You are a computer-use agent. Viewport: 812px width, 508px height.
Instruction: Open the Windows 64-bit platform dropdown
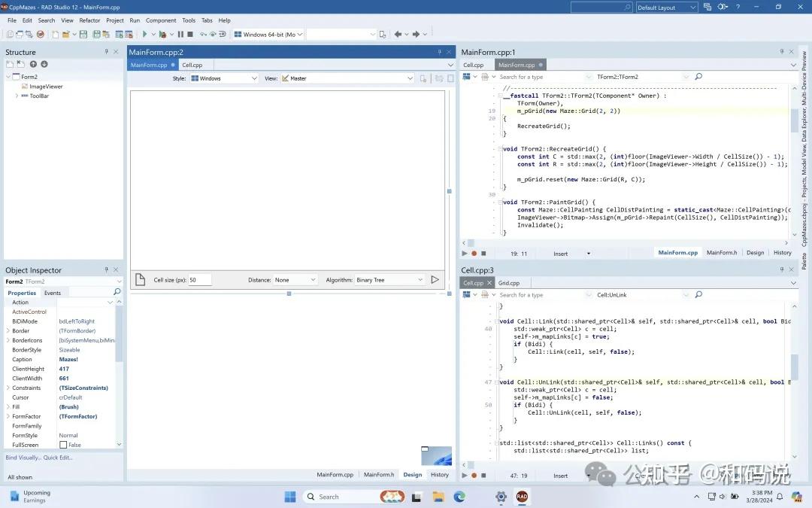tap(268, 34)
